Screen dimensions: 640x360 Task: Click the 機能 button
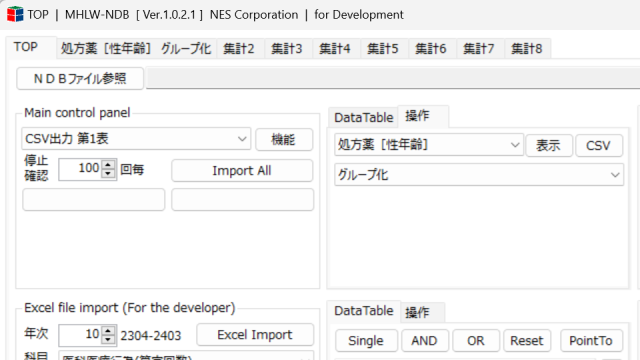click(284, 140)
